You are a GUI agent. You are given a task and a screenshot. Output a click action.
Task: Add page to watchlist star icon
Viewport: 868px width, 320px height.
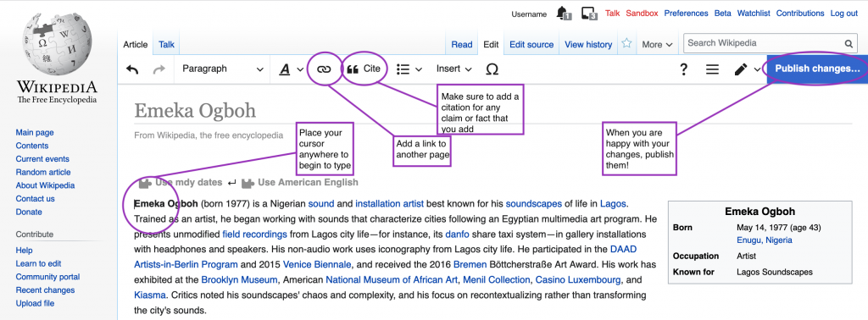[x=626, y=43]
